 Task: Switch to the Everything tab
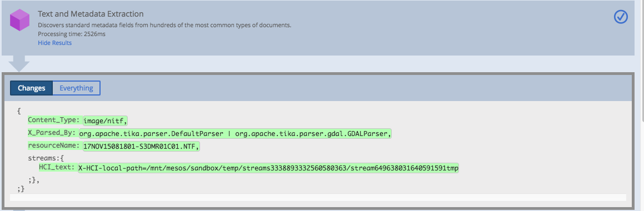76,88
